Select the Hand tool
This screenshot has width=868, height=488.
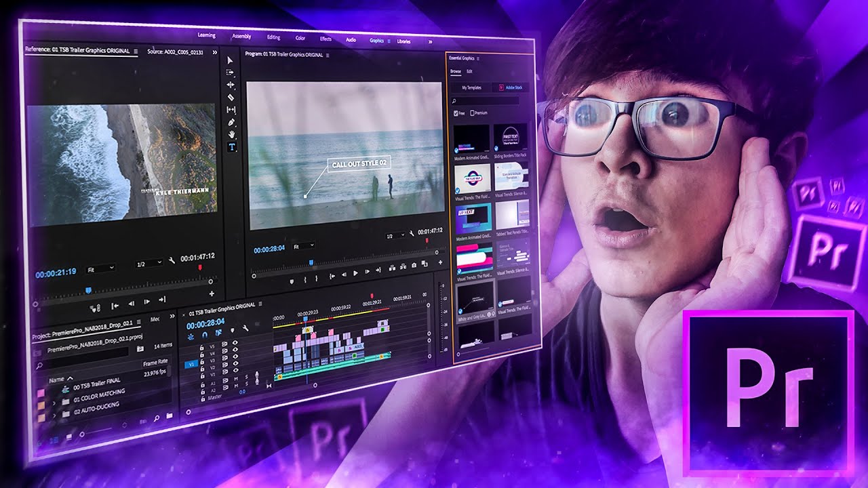(231, 134)
